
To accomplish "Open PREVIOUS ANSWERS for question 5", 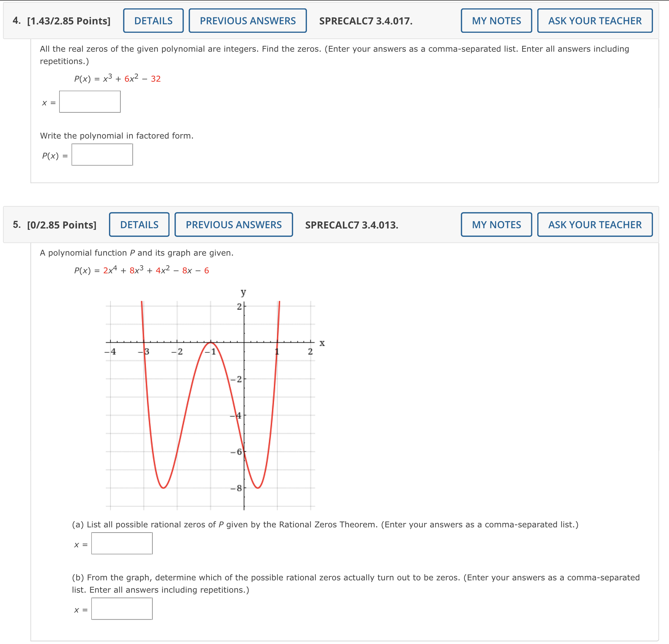I will point(233,224).
